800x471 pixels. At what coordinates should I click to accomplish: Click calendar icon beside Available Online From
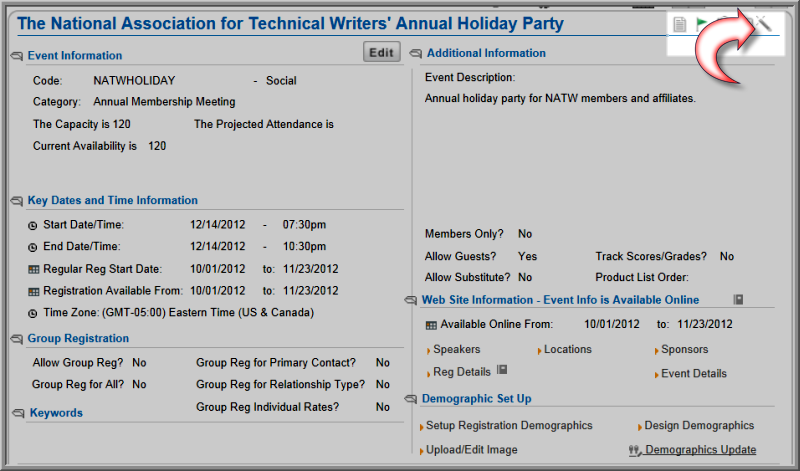tap(431, 325)
